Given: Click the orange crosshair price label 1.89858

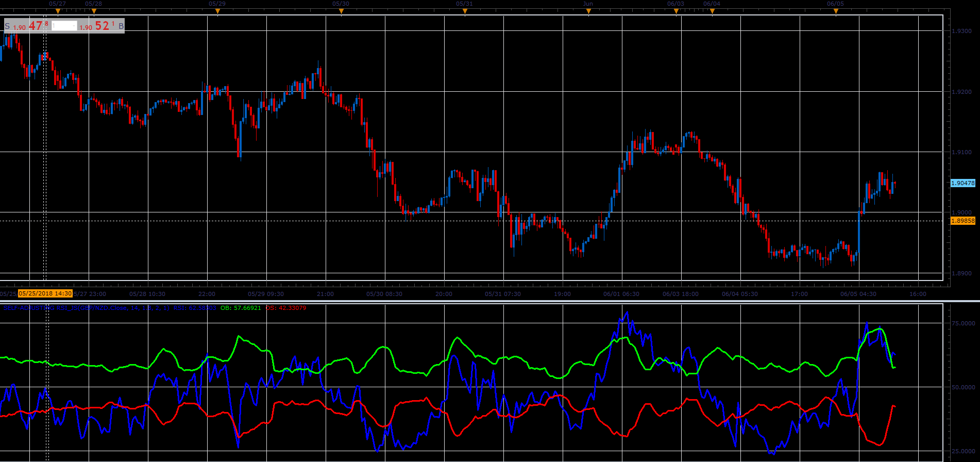Looking at the screenshot, I should [962, 221].
